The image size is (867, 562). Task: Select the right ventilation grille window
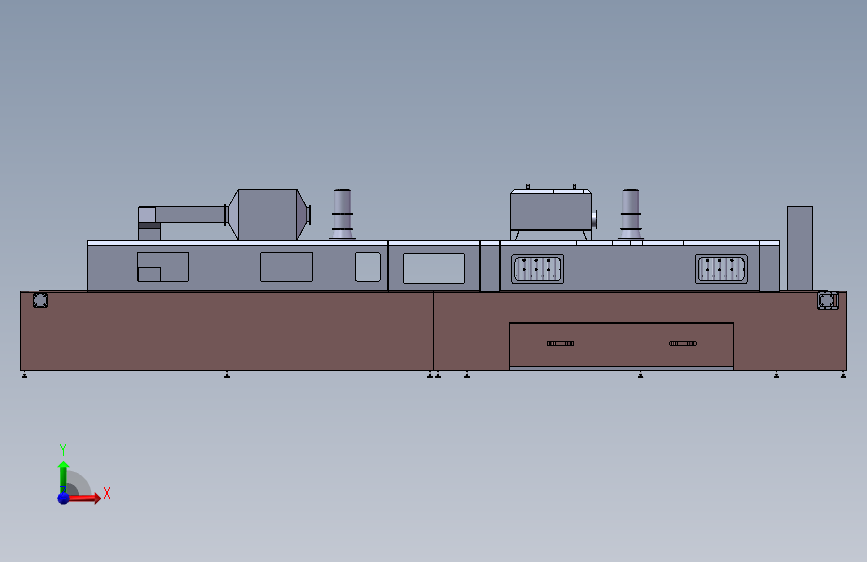721,269
